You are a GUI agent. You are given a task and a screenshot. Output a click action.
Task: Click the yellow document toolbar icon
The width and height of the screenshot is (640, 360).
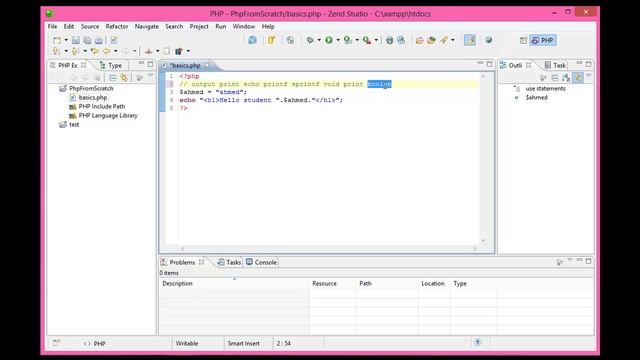pos(271,40)
